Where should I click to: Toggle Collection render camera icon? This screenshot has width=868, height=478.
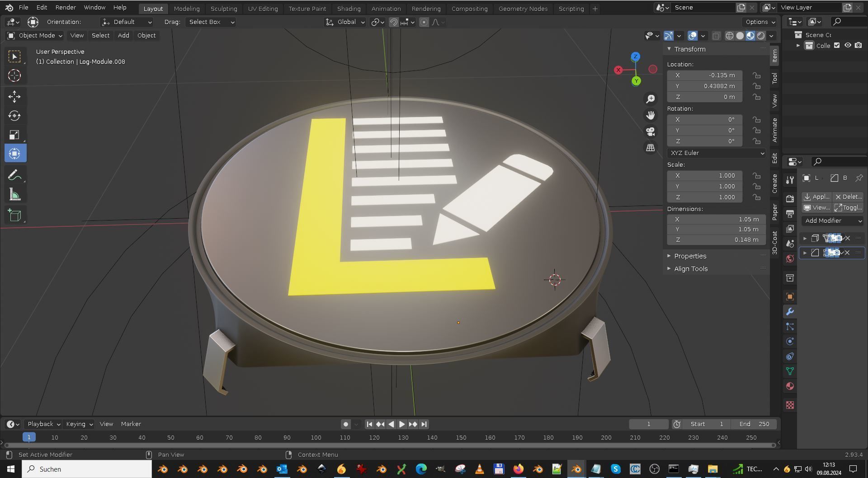point(858,45)
